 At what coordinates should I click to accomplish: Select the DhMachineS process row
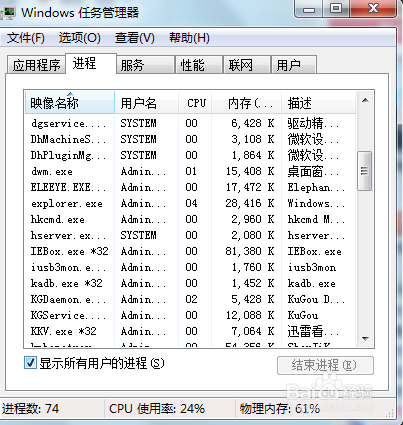pyautogui.click(x=190, y=139)
